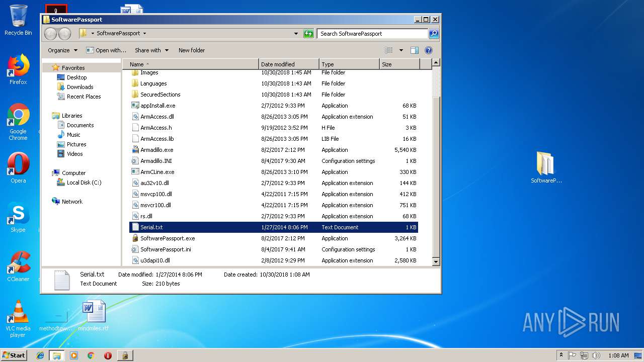This screenshot has width=644, height=362.
Task: Expand views options dropdown arrow
Action: tap(401, 50)
